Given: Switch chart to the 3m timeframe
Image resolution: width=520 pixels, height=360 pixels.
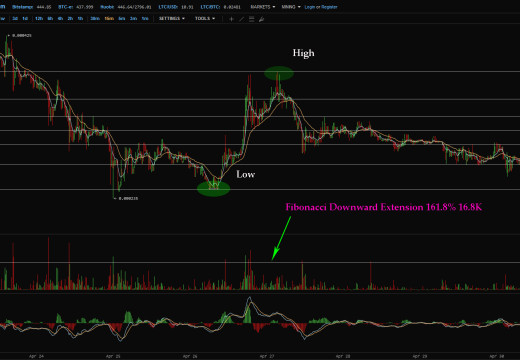Looking at the screenshot, I should [133, 18].
